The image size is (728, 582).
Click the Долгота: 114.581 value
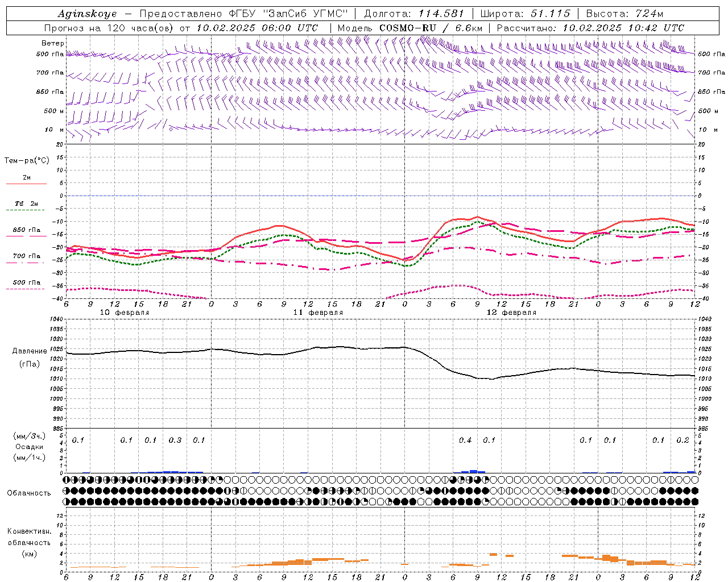[x=414, y=14]
